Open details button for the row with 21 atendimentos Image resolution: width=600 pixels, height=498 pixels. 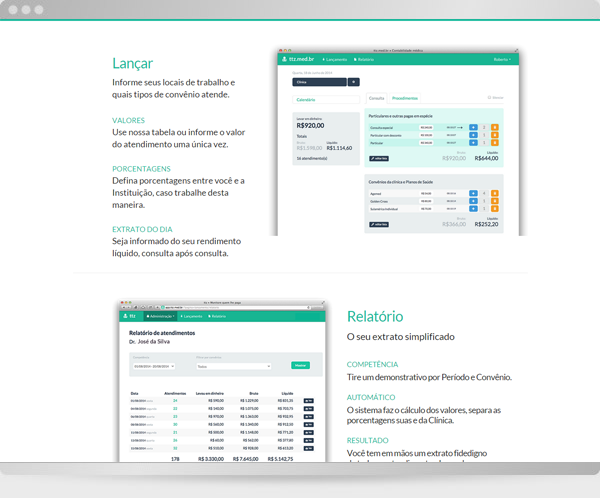[x=308, y=433]
